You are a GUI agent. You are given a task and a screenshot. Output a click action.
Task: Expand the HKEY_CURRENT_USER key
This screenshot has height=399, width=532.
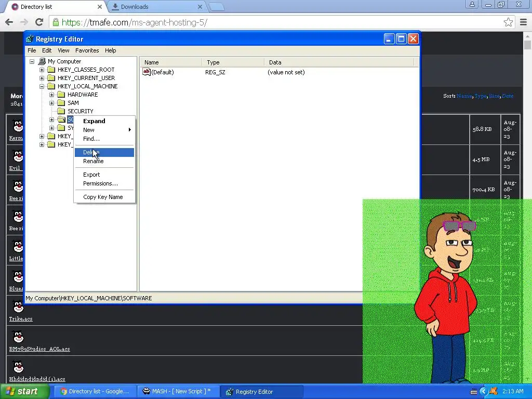42,78
